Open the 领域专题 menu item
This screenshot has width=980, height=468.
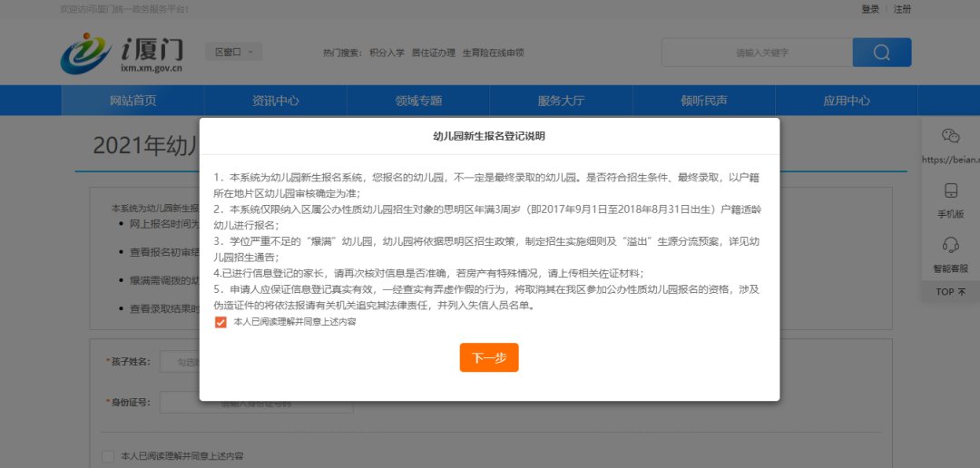point(418,101)
